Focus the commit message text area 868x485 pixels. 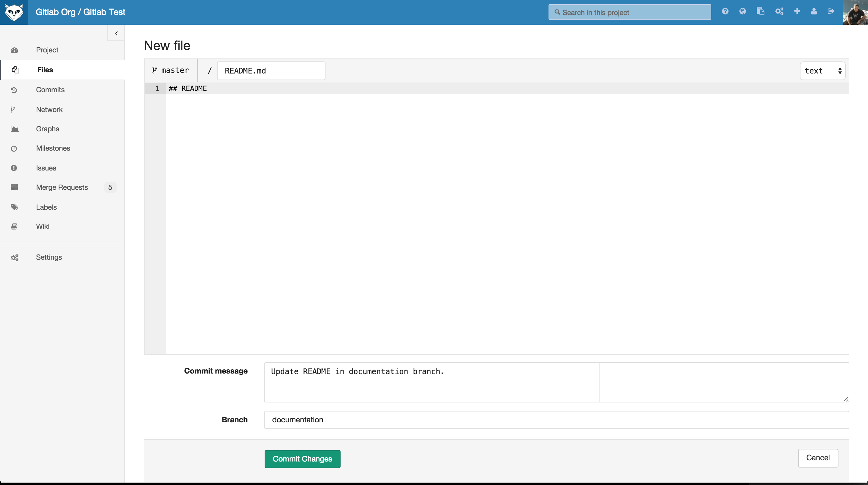tap(431, 382)
